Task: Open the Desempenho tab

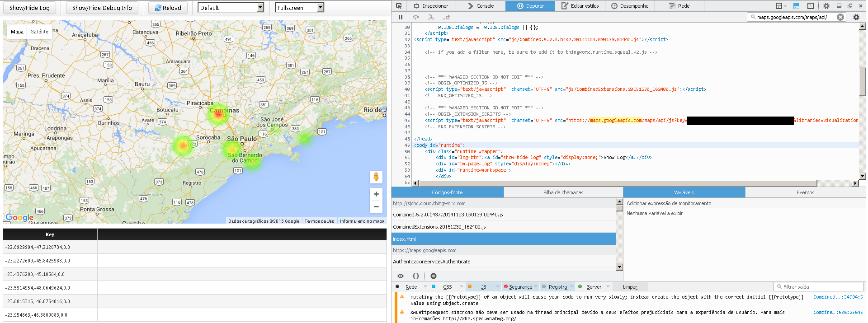Action: [630, 6]
